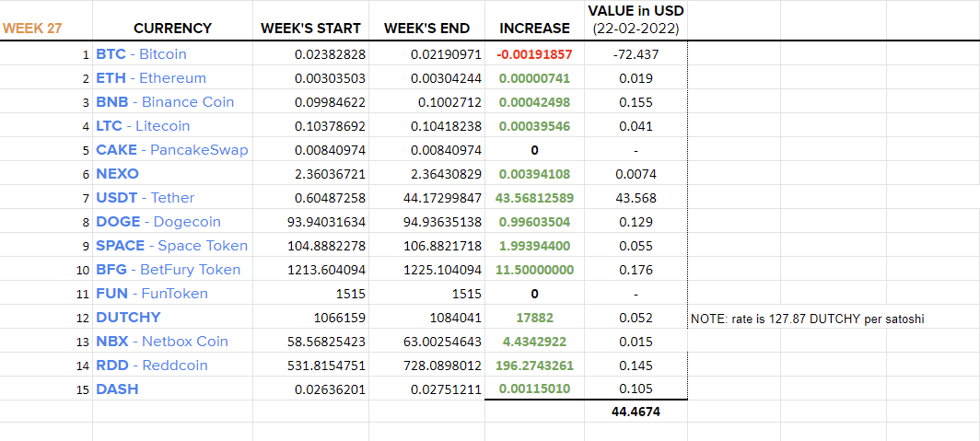This screenshot has width=980, height=441.
Task: Select Tether USD value 43.568
Action: tap(636, 198)
